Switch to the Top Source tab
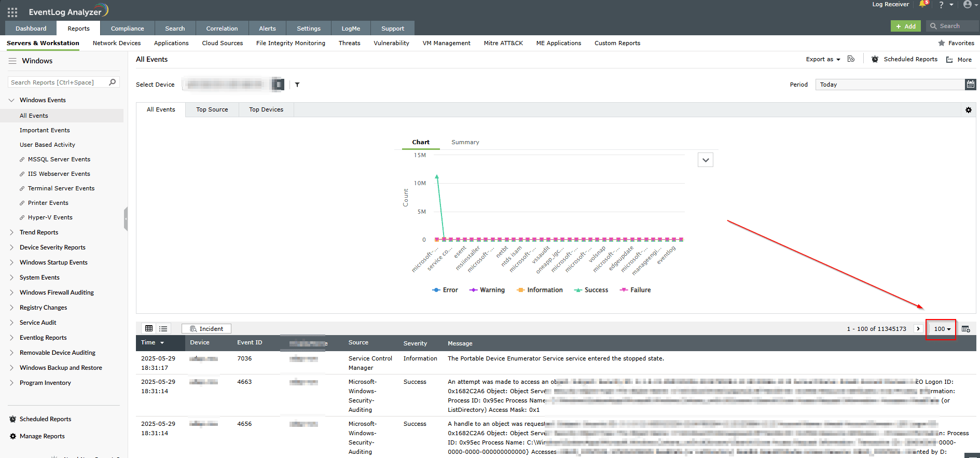Screen dimensions: 980x458 pos(212,109)
